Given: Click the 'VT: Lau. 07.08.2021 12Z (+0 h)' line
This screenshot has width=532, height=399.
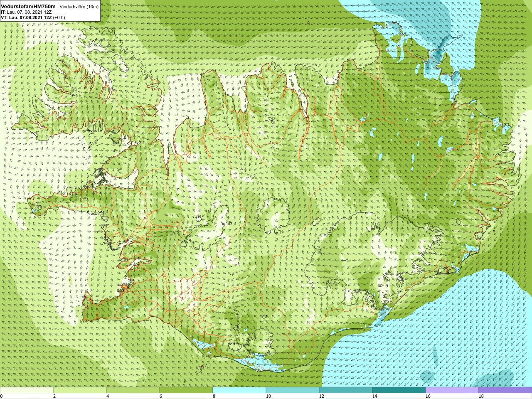Looking at the screenshot, I should point(33,17).
